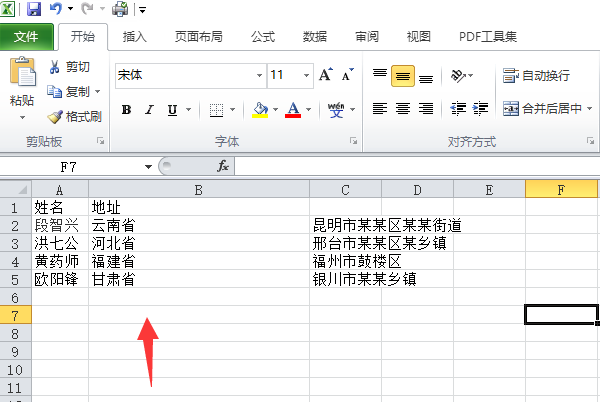The image size is (600, 402).
Task: Switch to the 公式 tab
Action: coord(263,37)
